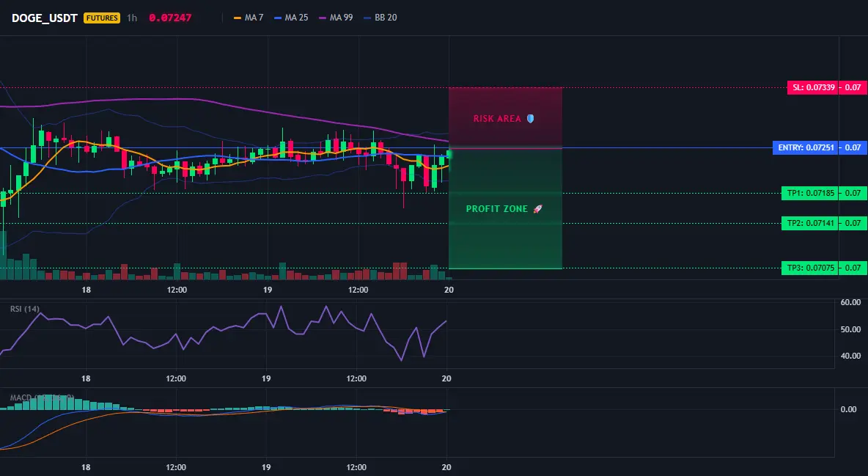
Task: Click the ENTRY: 0.07251 price label
Action: [805, 148]
